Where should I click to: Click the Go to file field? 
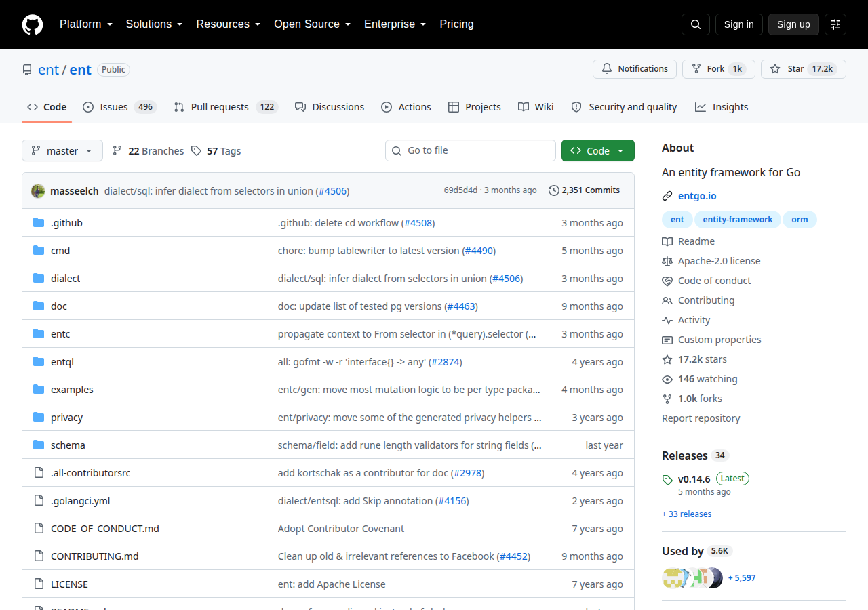click(471, 150)
